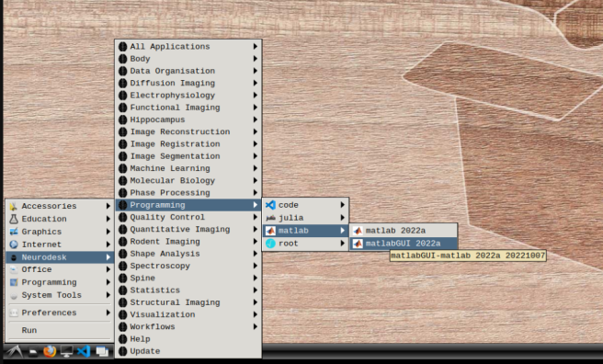Screen dimensions: 603x364
Task: Open the Visualization category
Action: click(188, 314)
